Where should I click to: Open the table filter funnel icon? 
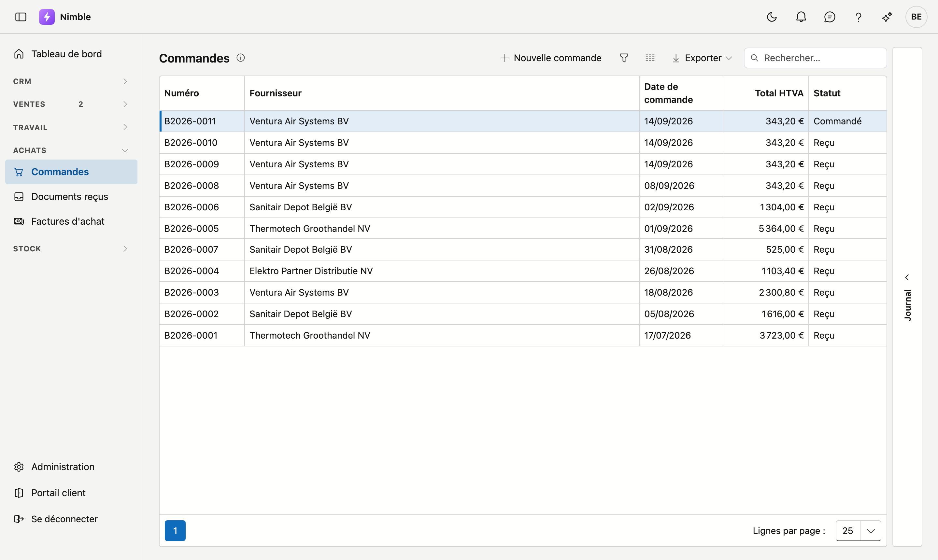pyautogui.click(x=624, y=58)
